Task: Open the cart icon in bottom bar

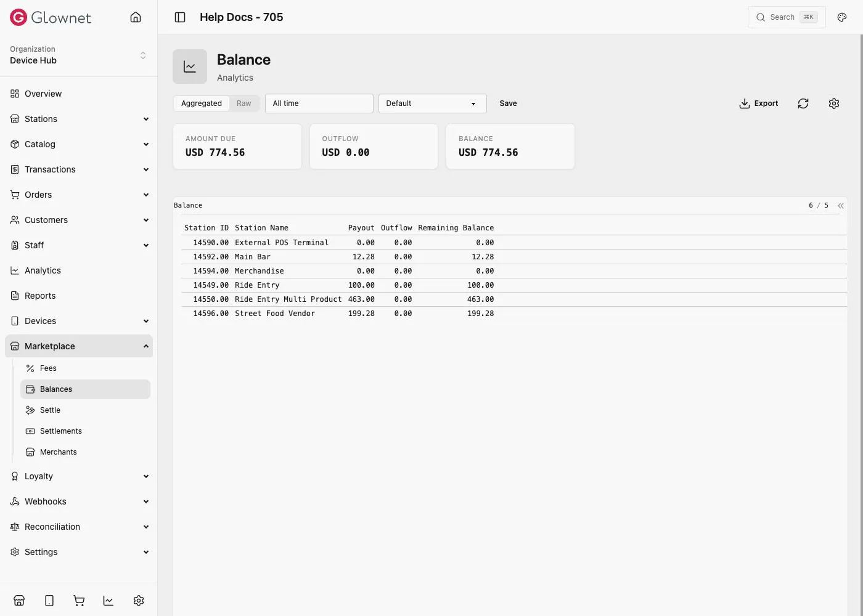Action: click(79, 601)
